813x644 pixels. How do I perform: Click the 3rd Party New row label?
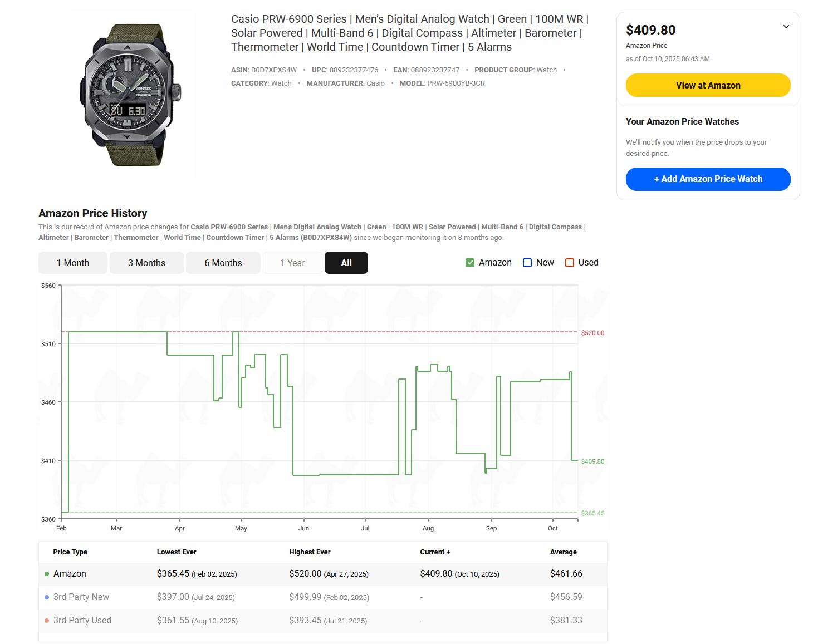click(81, 597)
